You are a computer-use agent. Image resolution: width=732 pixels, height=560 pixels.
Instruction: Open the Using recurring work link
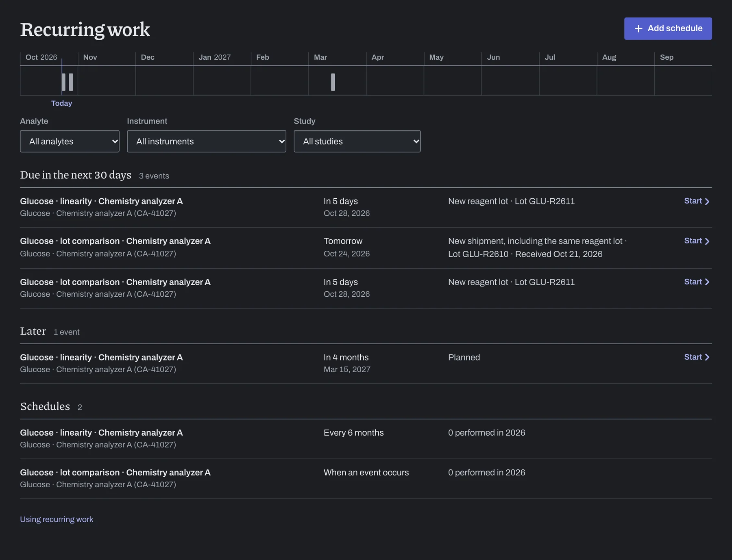pyautogui.click(x=57, y=519)
